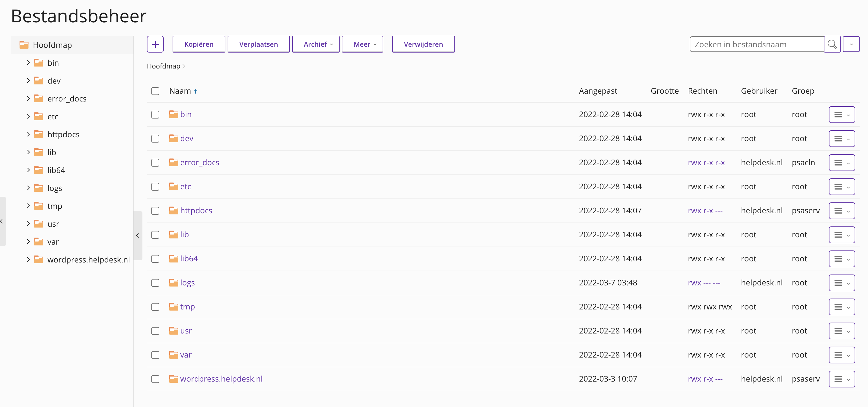
Task: Click the sort arrow next to Naam
Action: click(195, 91)
